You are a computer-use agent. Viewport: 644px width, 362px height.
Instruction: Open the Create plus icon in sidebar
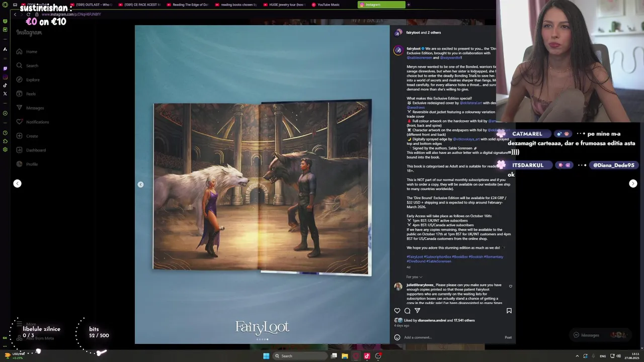19,136
